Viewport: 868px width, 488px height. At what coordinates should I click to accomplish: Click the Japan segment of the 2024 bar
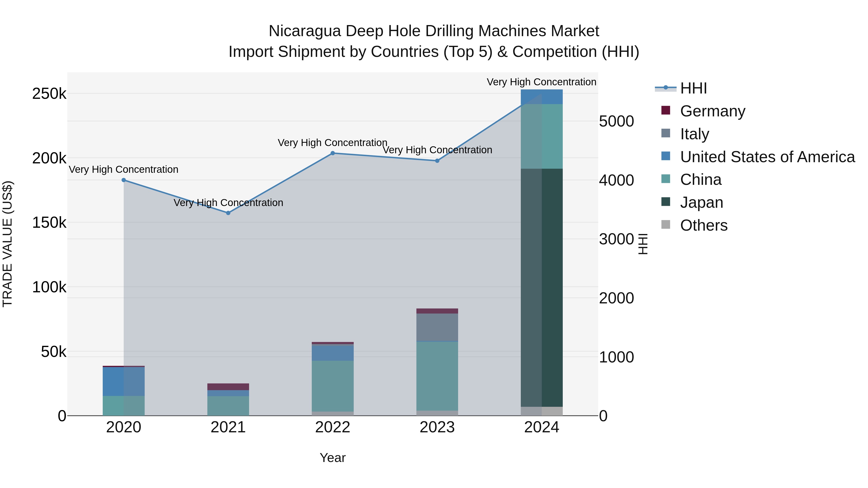(542, 287)
